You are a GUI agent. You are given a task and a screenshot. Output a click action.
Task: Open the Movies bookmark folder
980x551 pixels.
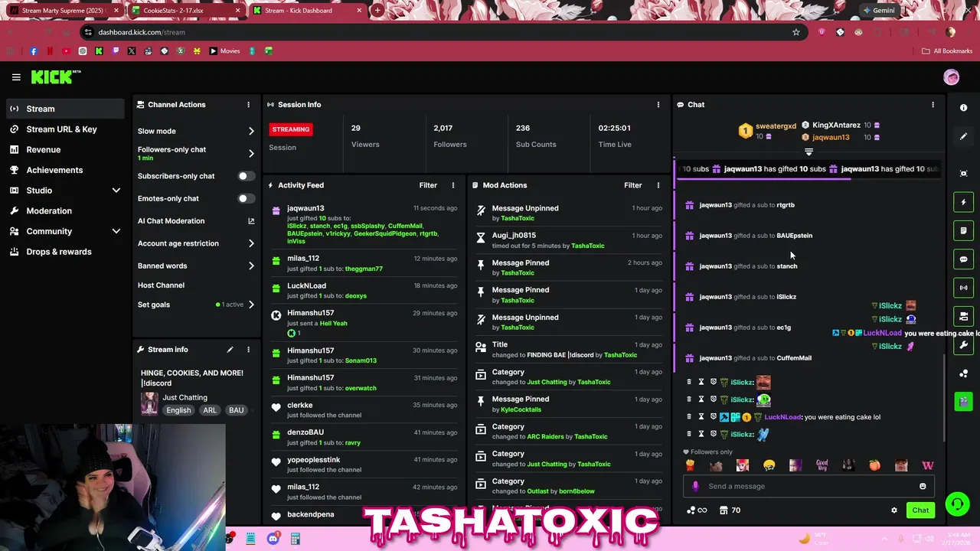tap(224, 51)
